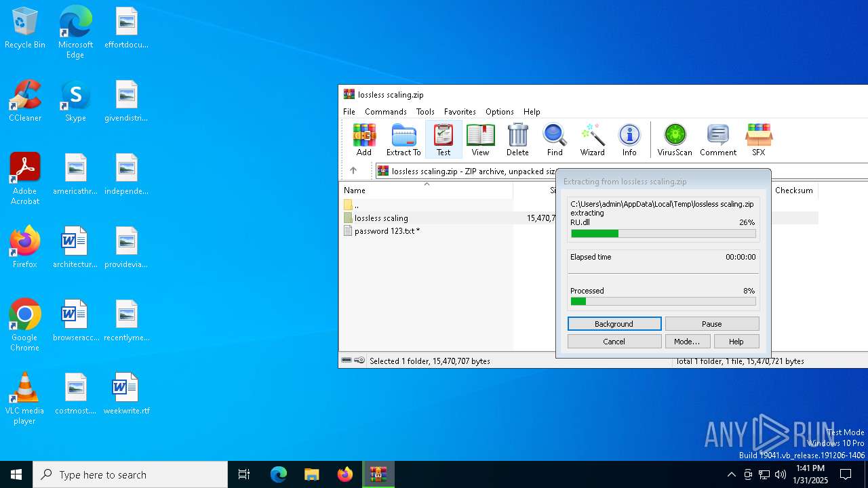Pause the extraction

712,324
